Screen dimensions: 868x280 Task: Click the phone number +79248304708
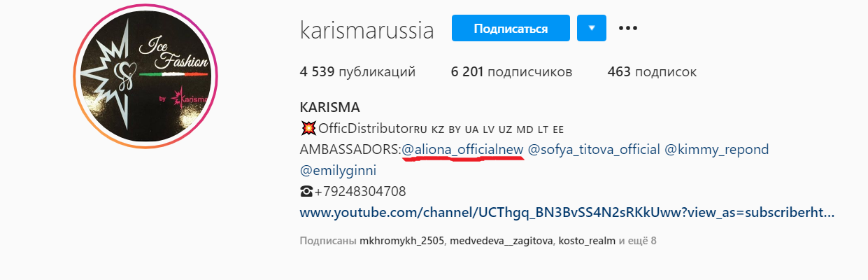pyautogui.click(x=360, y=191)
